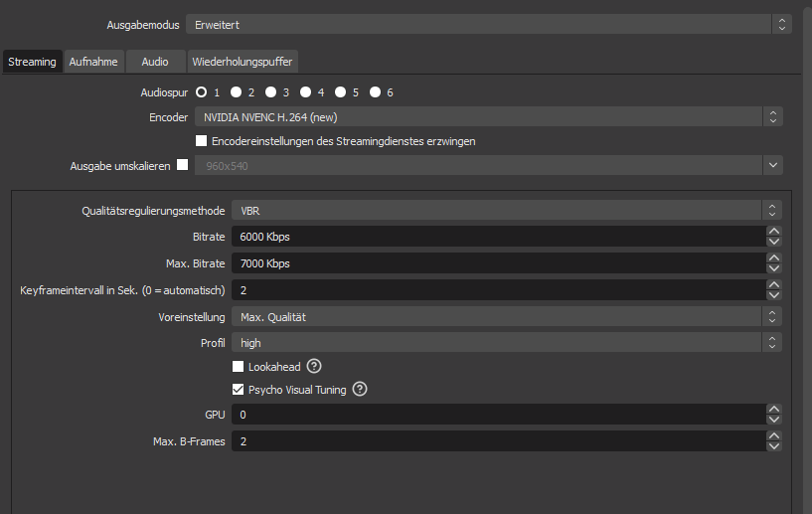Increase Max. Bitrate with the up arrow

pyautogui.click(x=773, y=258)
